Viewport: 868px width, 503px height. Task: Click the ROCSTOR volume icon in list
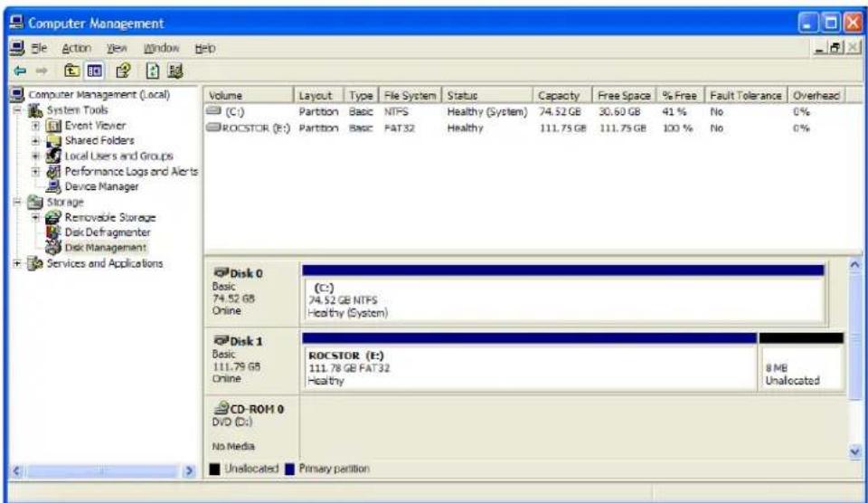(213, 128)
